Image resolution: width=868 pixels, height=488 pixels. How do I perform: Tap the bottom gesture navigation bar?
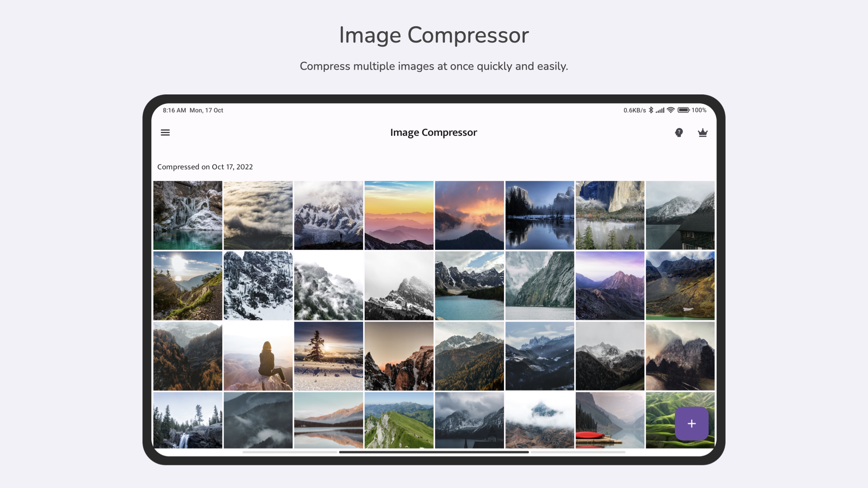(x=434, y=452)
